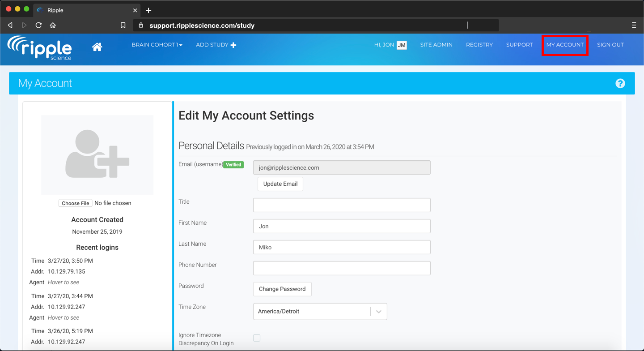Click the Ripple home icon

tap(97, 47)
